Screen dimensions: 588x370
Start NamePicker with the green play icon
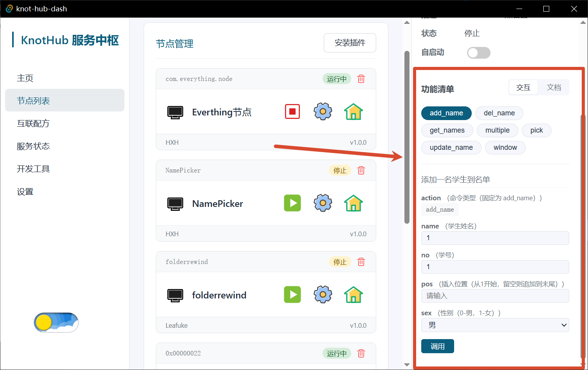point(292,203)
